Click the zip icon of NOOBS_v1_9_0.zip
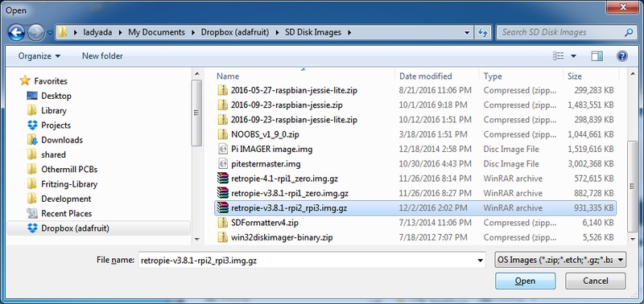Image resolution: width=644 pixels, height=304 pixels. point(222,134)
